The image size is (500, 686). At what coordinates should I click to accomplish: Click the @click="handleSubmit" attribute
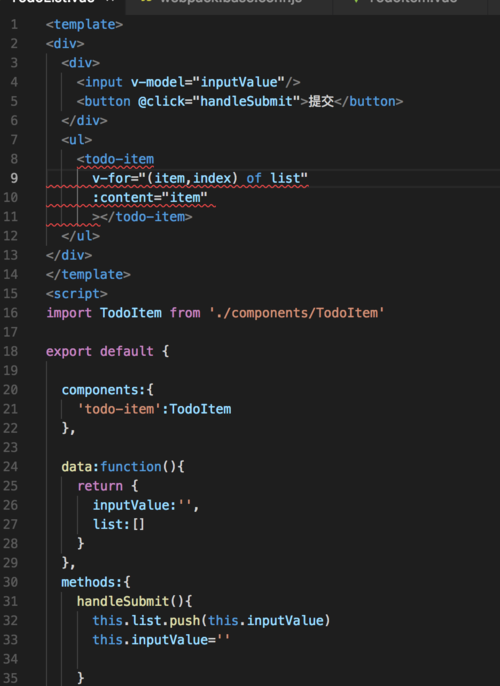(x=219, y=102)
